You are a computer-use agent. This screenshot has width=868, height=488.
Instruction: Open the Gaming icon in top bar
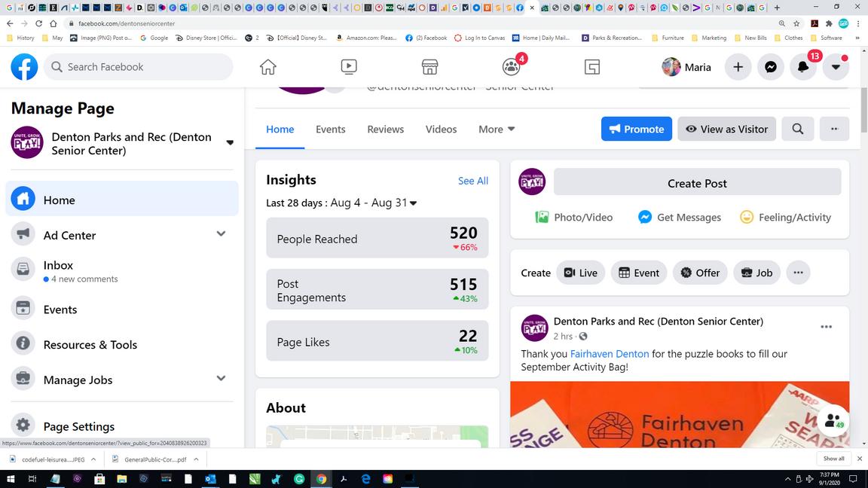[591, 67]
